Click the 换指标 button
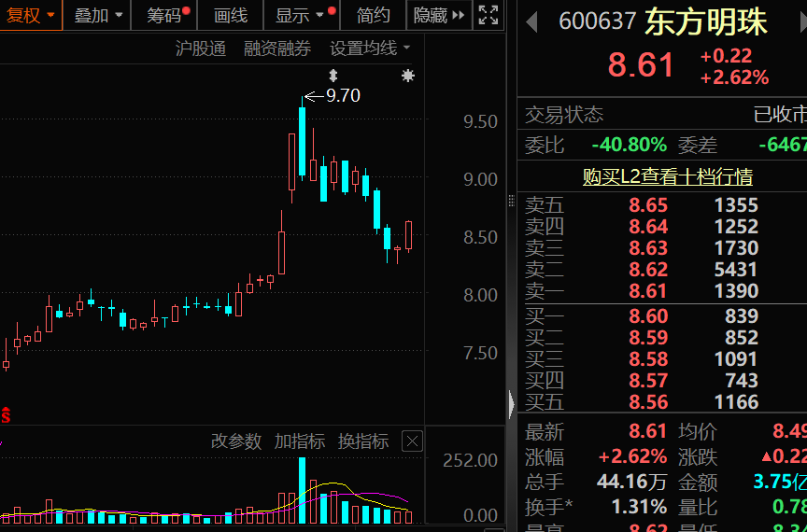 [x=362, y=441]
